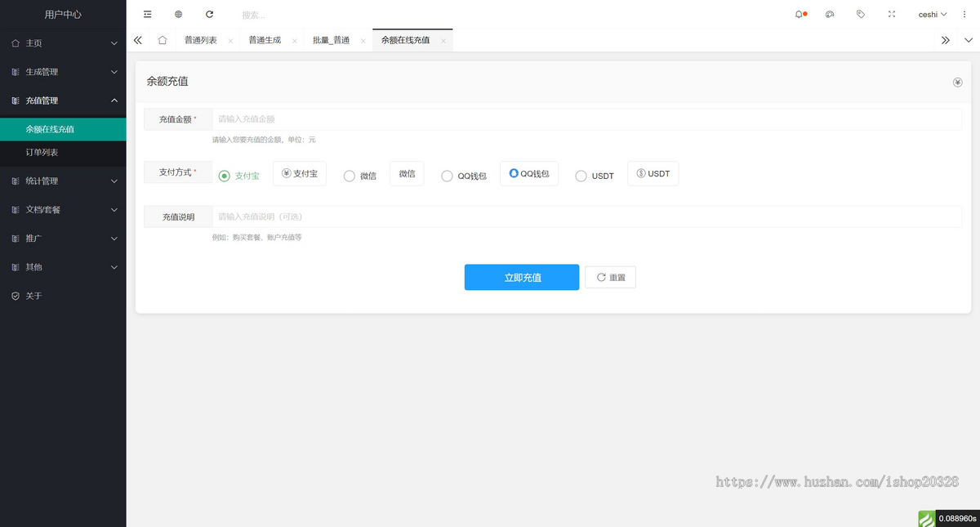
Task: Switch to the 普通列表 tab
Action: click(201, 40)
